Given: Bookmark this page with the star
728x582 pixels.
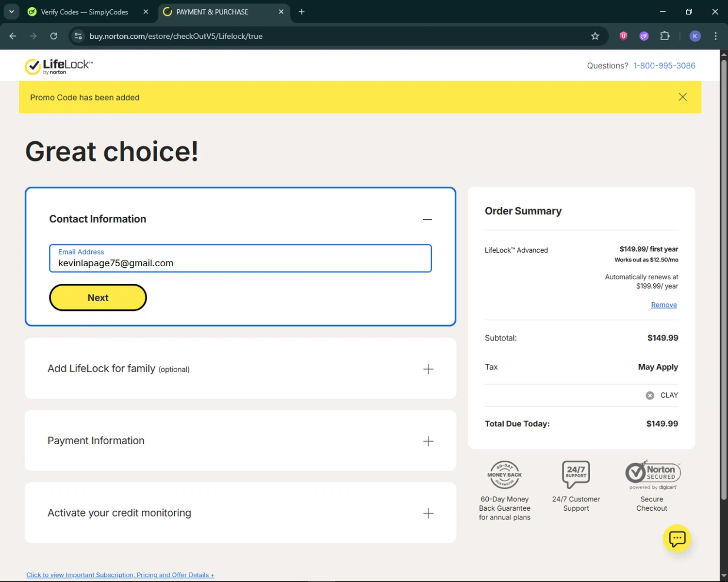Looking at the screenshot, I should (x=595, y=36).
